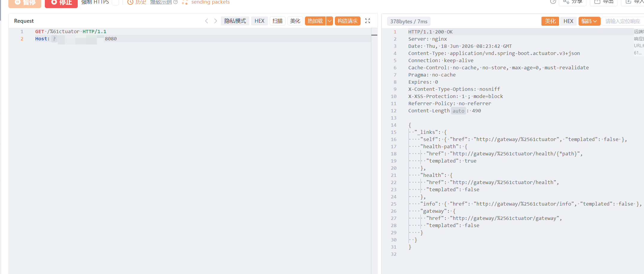Expand the Request panel to fullscreen
Viewport: 644px width, 274px height.
[368, 21]
